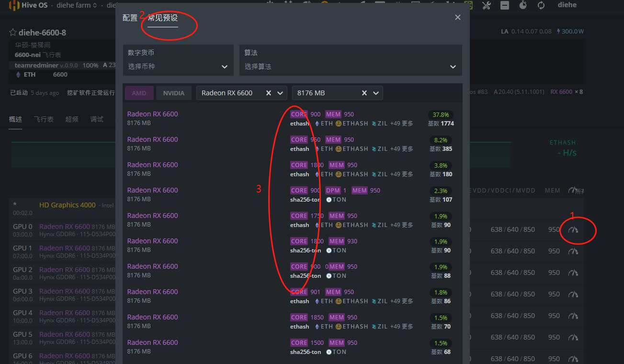The width and height of the screenshot is (624, 364).
Task: Select the ethash CORE 1800 MEM 950 preset
Action: coord(292,170)
